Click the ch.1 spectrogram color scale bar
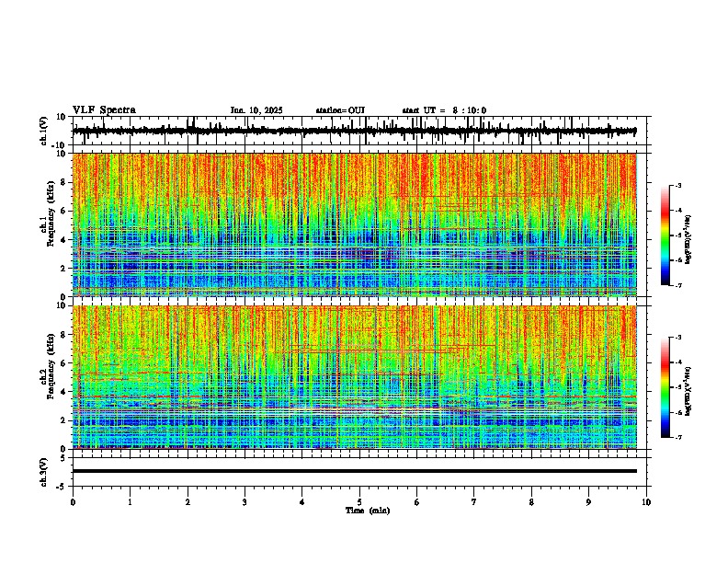This screenshot has width=728, height=563. 665,236
